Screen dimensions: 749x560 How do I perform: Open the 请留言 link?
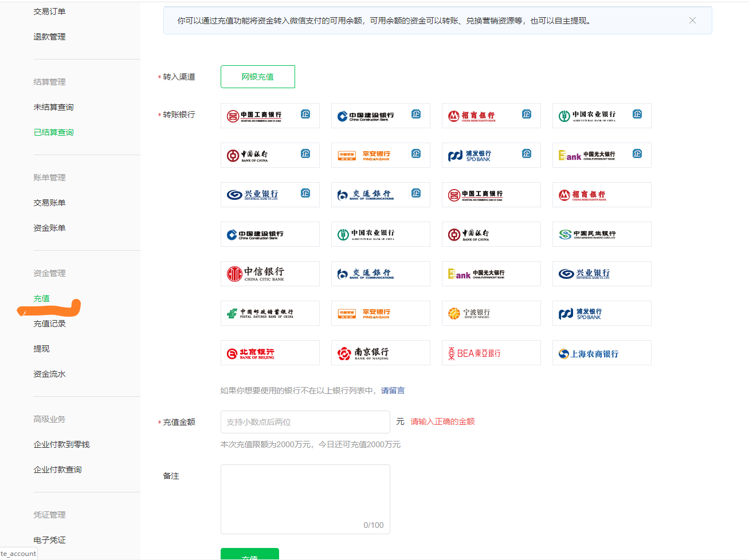coord(393,391)
